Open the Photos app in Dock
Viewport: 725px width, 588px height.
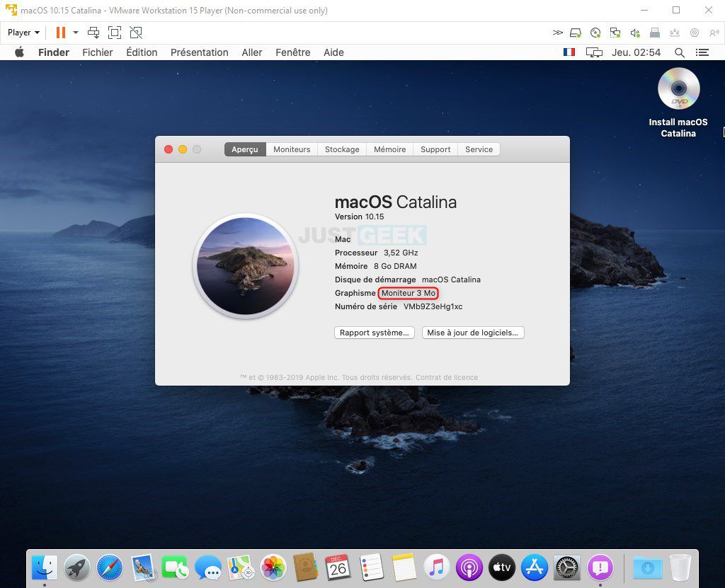click(273, 567)
